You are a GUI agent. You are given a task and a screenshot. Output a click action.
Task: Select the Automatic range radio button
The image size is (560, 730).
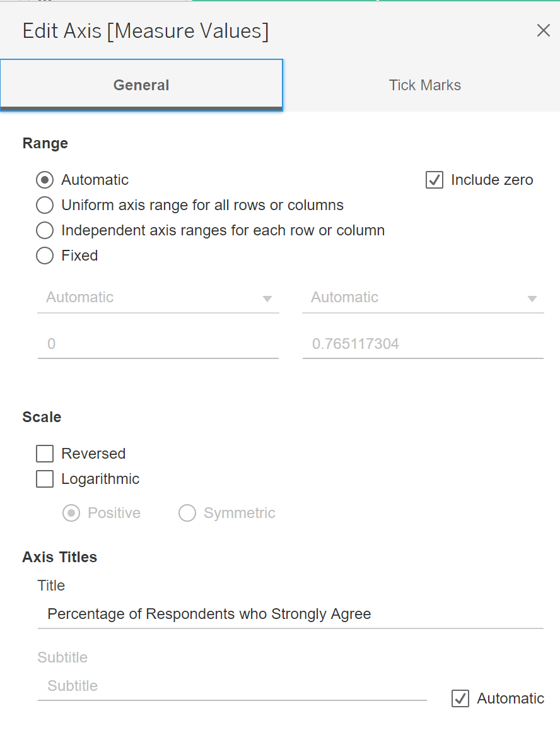pos(45,180)
